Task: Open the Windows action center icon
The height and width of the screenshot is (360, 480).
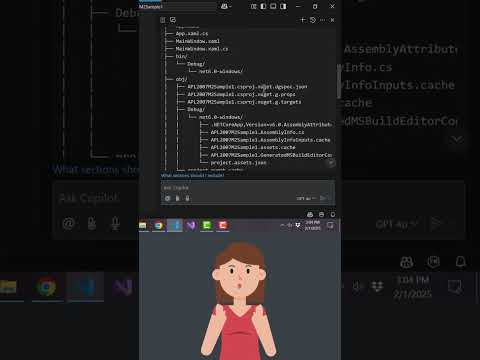Action: [x=330, y=226]
